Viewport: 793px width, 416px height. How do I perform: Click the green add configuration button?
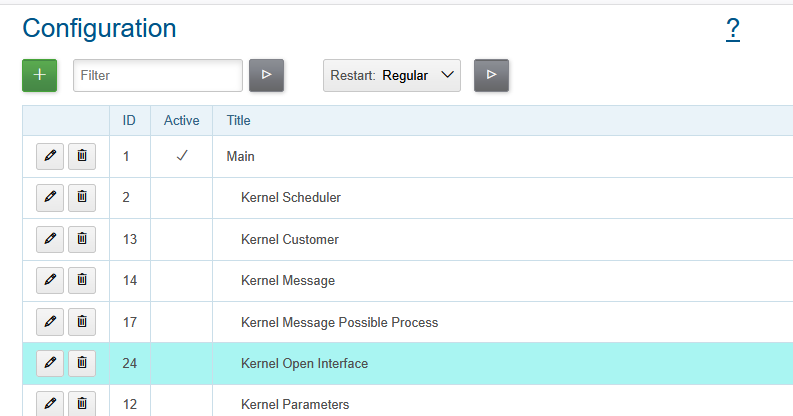39,75
